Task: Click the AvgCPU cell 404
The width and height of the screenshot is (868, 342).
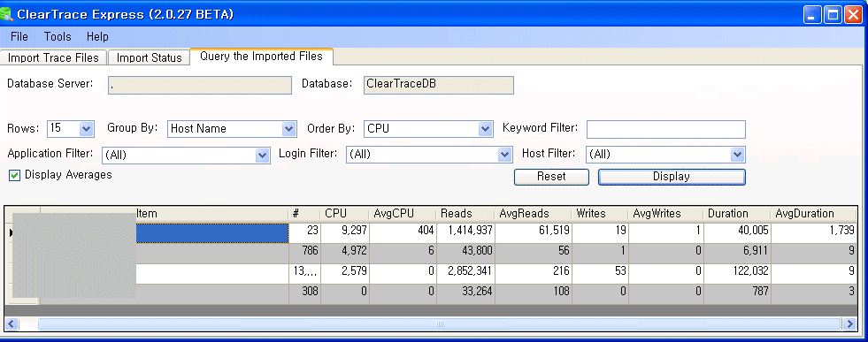Action: 402,232
